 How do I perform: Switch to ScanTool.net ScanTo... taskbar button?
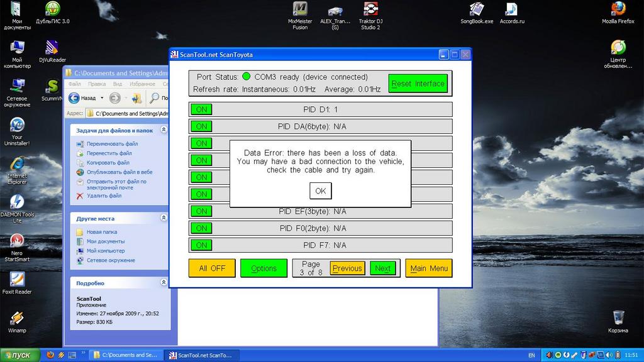point(201,355)
